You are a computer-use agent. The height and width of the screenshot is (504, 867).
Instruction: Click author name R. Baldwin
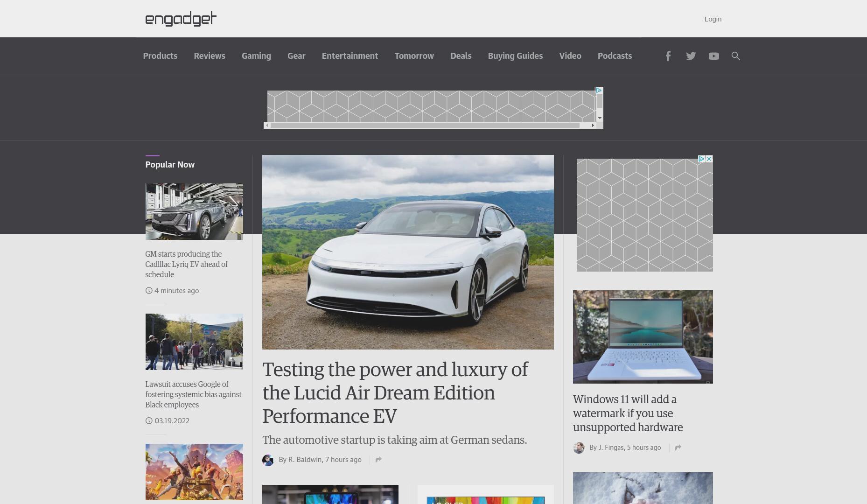(305, 460)
